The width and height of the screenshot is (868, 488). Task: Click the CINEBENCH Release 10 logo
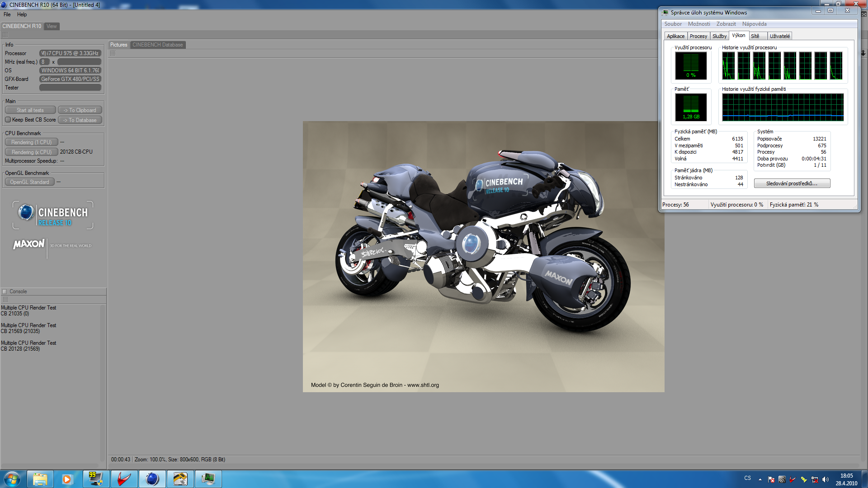click(53, 215)
